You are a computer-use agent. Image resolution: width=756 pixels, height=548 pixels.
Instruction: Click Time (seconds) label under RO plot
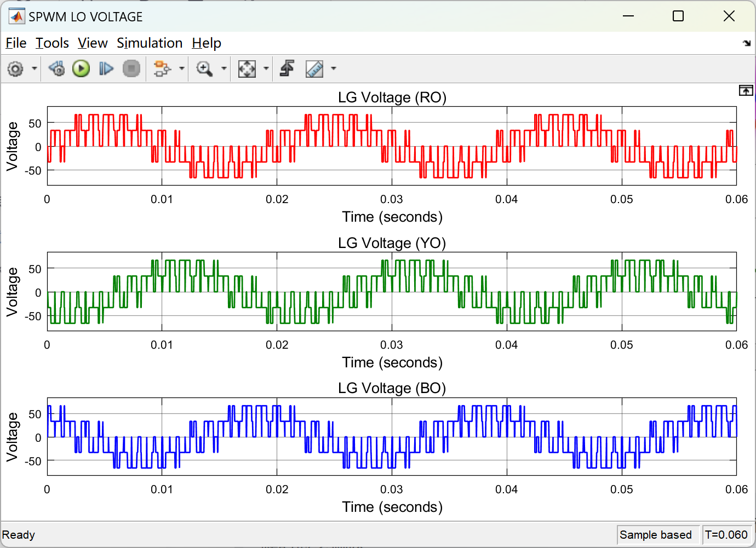392,217
